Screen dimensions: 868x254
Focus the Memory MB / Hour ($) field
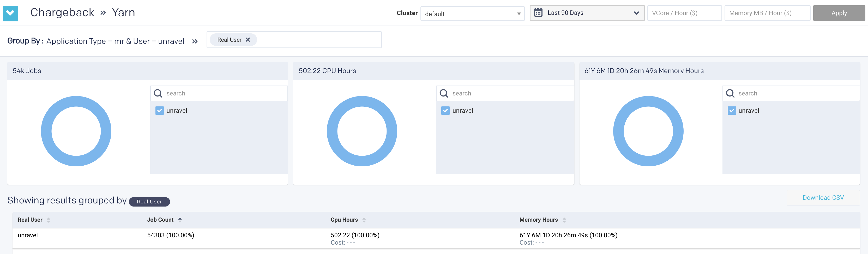[x=767, y=13]
